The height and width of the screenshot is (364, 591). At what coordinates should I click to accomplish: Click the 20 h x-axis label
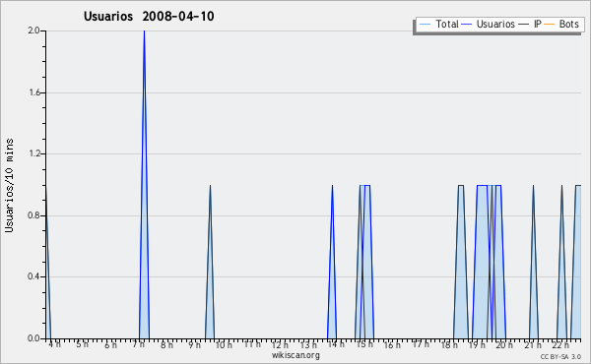pyautogui.click(x=504, y=344)
